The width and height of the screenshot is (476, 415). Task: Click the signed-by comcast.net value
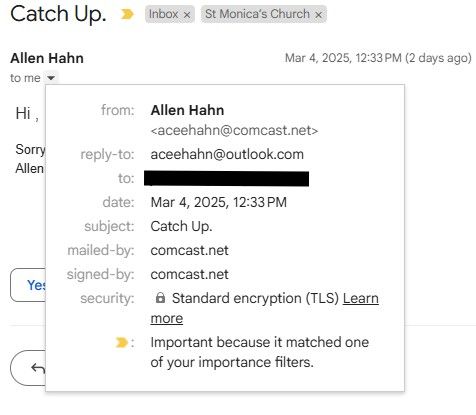[x=189, y=274]
